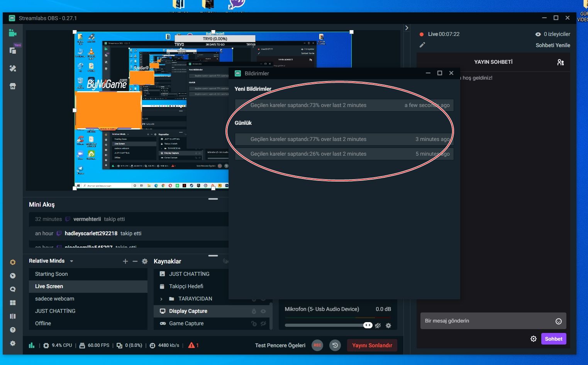Click Test Pencere Ögeleri button
Screen dimensions: 588x365
tap(280, 345)
